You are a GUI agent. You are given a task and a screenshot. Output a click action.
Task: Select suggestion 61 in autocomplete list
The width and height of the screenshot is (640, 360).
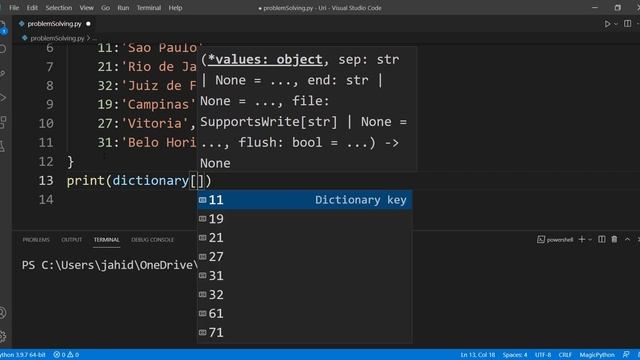(x=304, y=313)
